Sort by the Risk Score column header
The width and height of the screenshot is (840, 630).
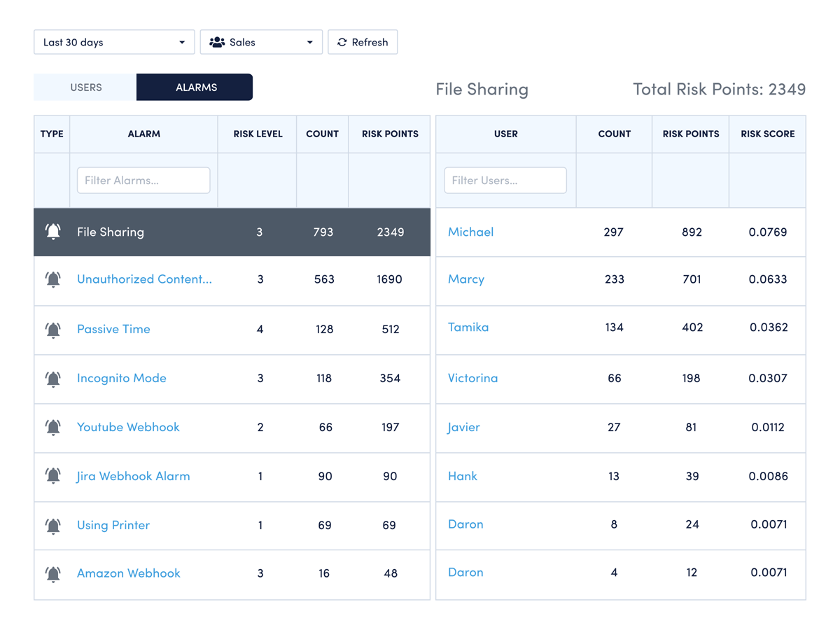pos(767,134)
